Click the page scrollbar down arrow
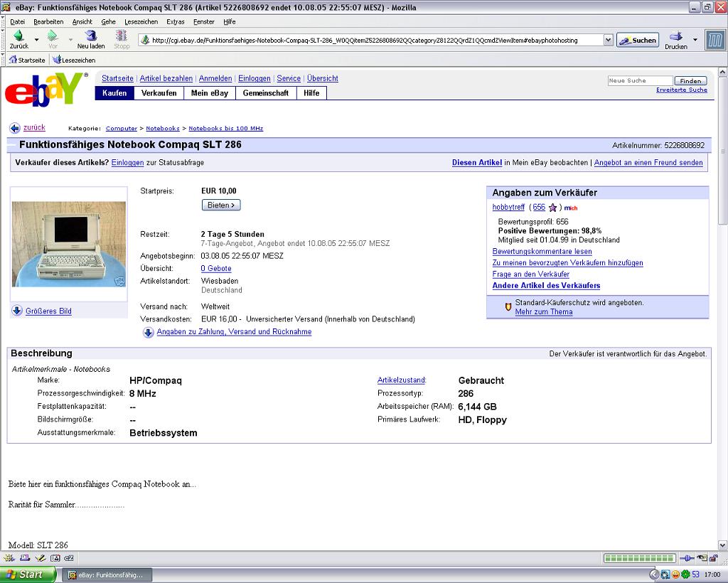This screenshot has width=728, height=583. 722,545
